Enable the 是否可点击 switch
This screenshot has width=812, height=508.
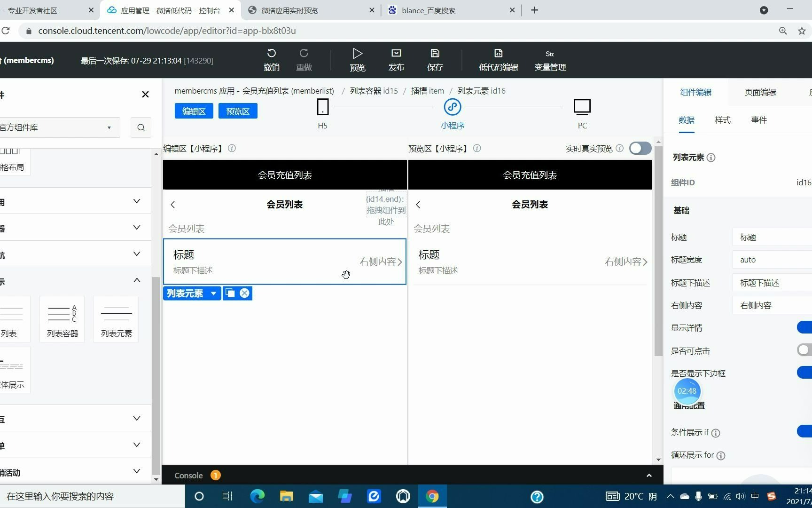(x=804, y=350)
